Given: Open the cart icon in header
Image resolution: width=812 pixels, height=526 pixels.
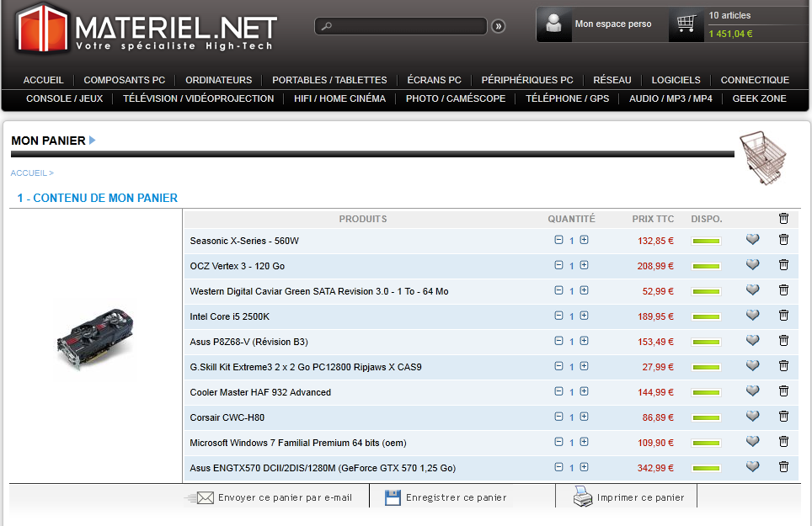Looking at the screenshot, I should point(686,24).
